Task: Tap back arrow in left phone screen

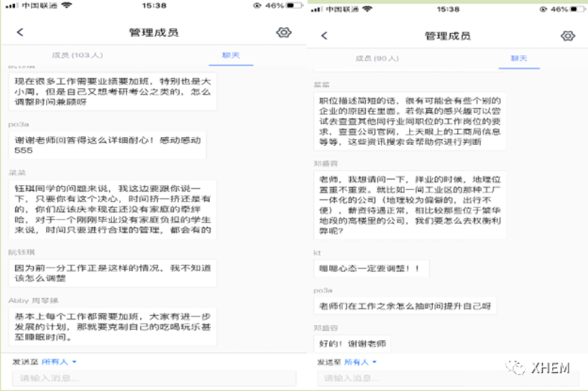Action: tap(20, 32)
